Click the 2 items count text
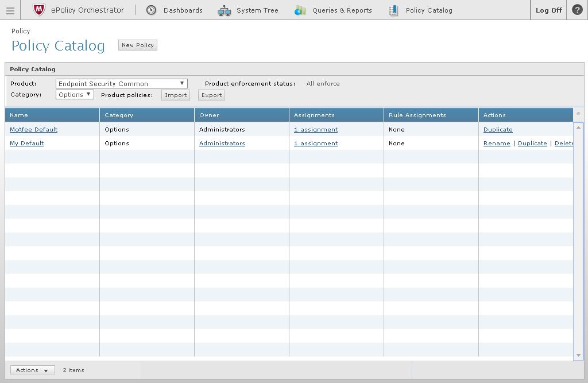 coord(73,370)
